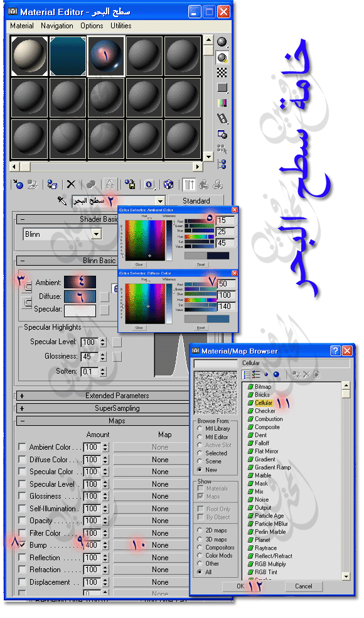Viewport: 364px width, 618px height.
Task: Click the eyedropper Pick Material icon
Action: click(62, 201)
